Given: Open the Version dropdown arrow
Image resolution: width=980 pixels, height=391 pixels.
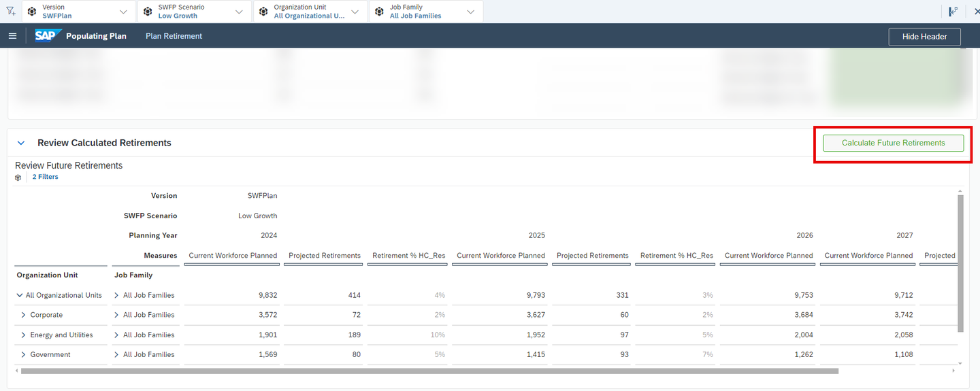Looking at the screenshot, I should tap(122, 12).
